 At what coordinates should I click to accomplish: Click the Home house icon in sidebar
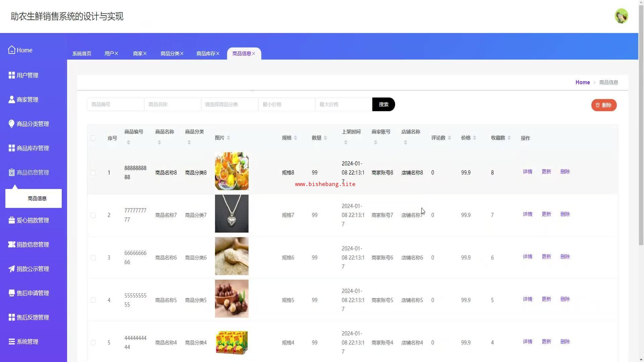(12, 50)
